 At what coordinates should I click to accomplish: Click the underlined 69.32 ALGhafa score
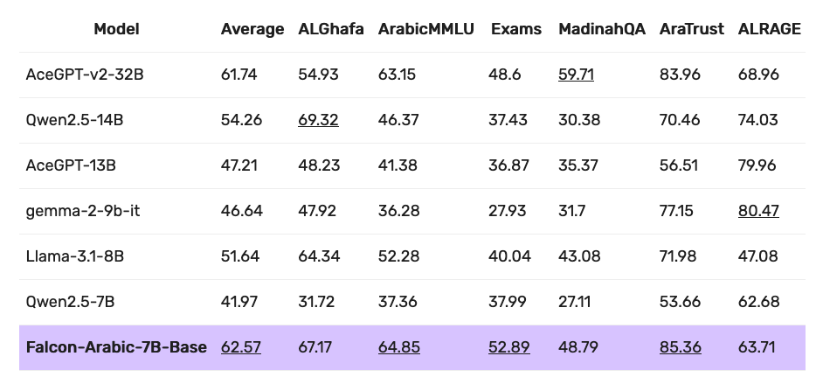pos(318,120)
